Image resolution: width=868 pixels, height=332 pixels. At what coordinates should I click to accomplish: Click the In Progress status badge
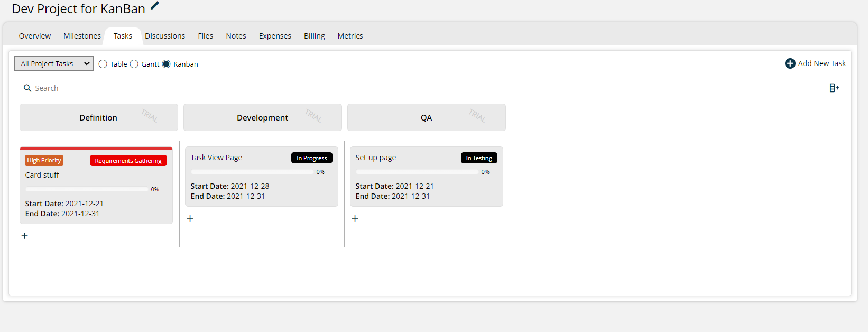coord(311,158)
